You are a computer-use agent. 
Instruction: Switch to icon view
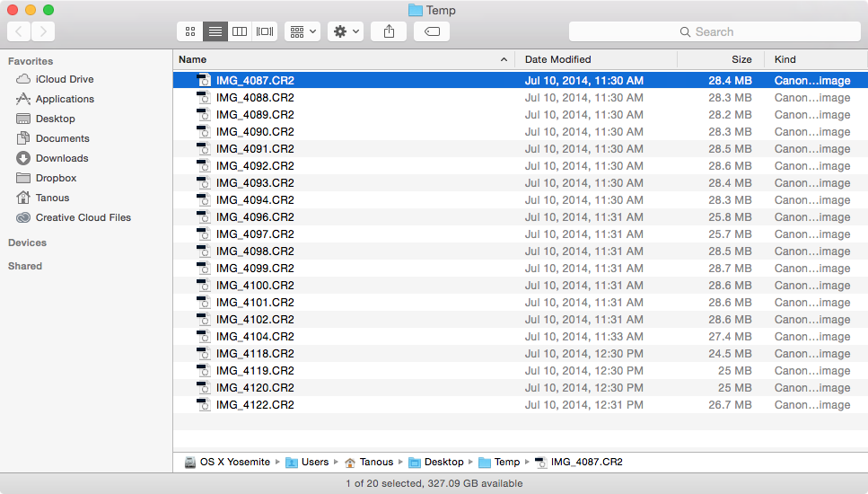pyautogui.click(x=190, y=31)
